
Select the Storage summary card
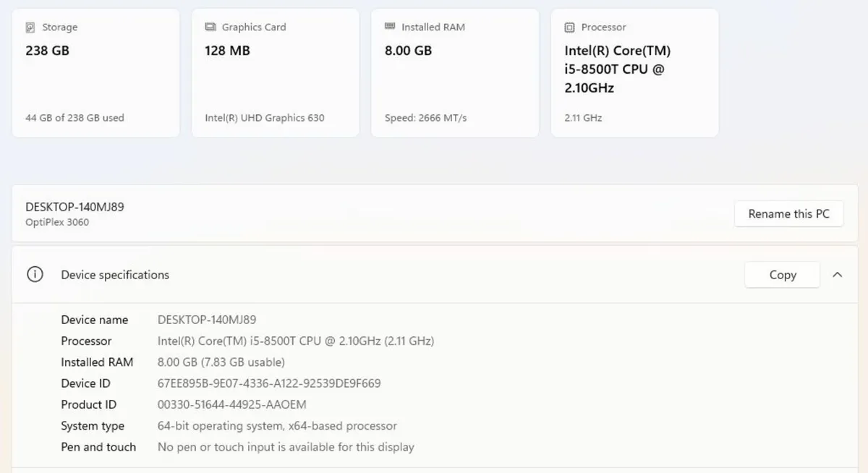(x=95, y=72)
